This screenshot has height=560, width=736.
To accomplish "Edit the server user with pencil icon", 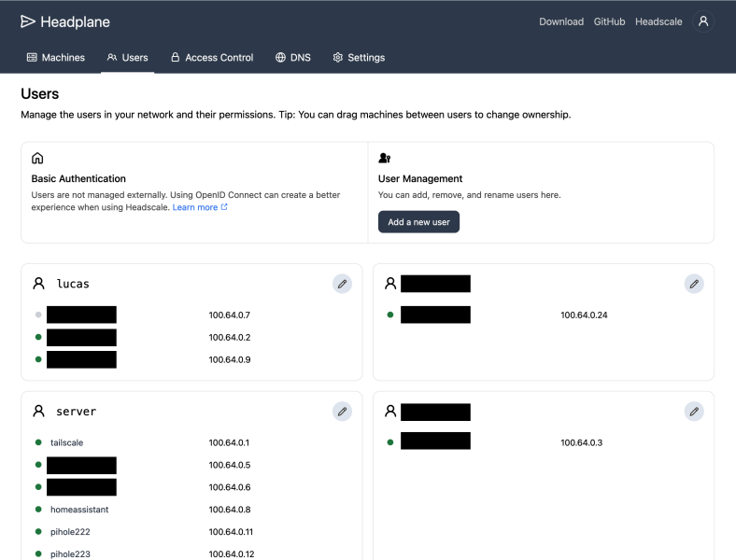I will 342,412.
